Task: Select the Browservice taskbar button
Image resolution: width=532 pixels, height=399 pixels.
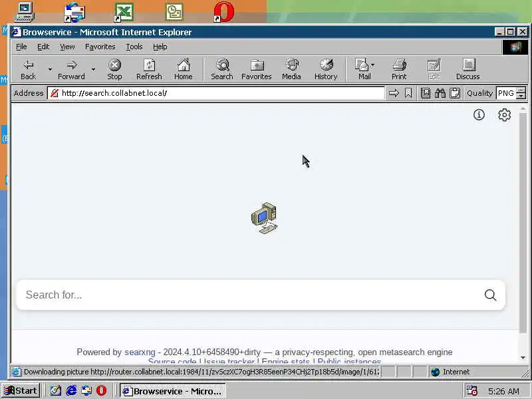Action: click(173, 391)
